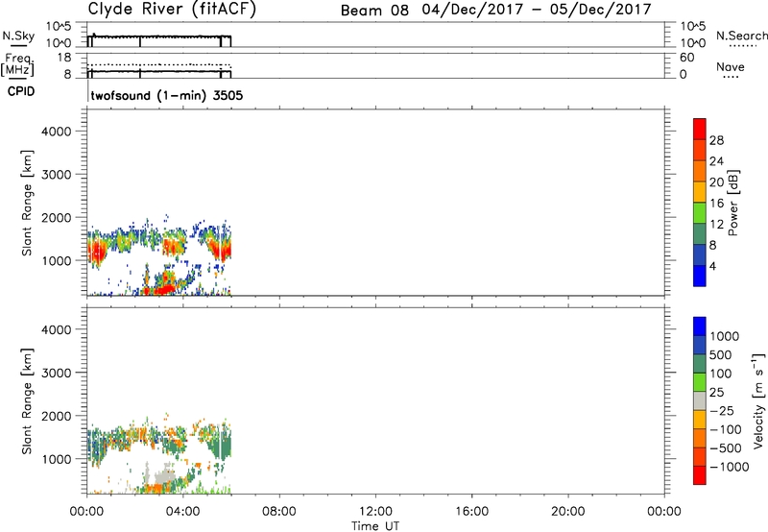768x532 pixels.
Task: Click the 'CPID' label
Action: pos(21,91)
